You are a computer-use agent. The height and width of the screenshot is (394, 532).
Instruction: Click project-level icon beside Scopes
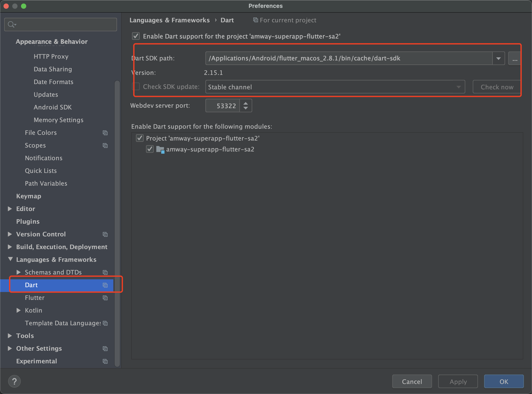click(x=105, y=146)
